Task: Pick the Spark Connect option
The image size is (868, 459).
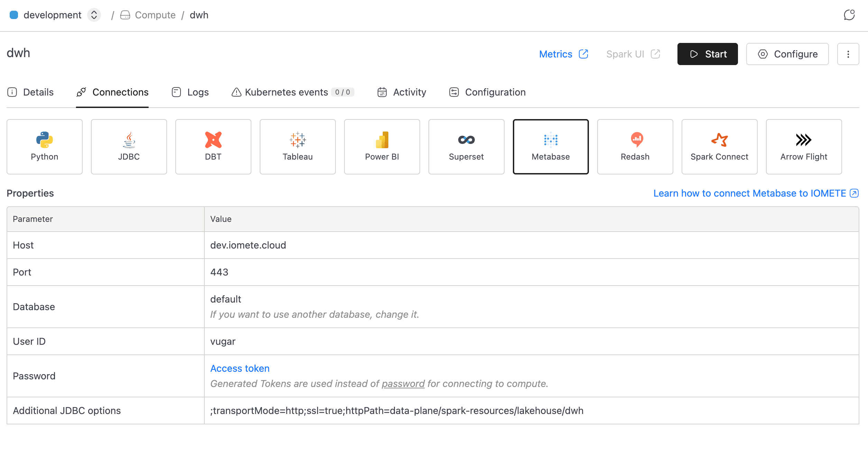Action: coord(719,146)
